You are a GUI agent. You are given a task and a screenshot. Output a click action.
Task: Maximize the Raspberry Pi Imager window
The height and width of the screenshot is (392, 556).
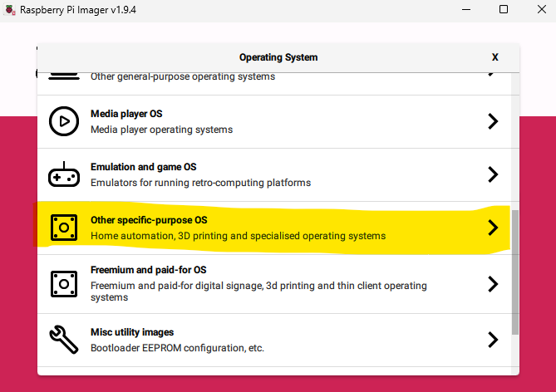click(504, 10)
